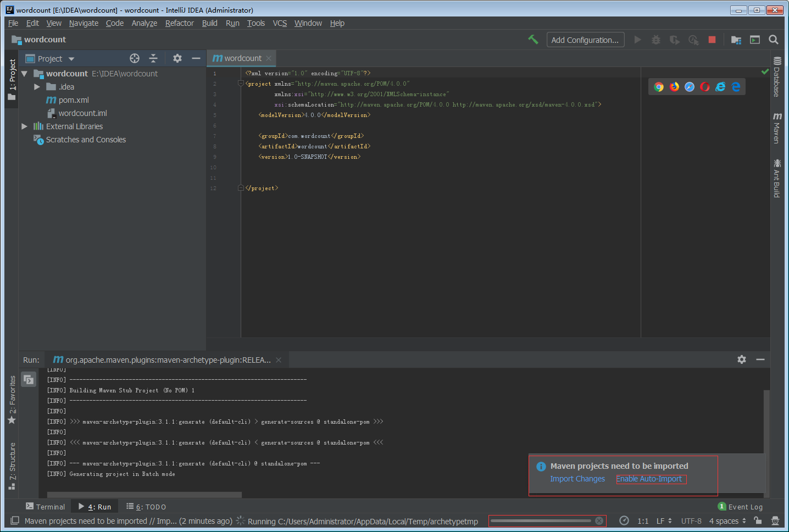789x532 pixels.
Task: Toggle the 7: Structure side tool window
Action: [x=12, y=465]
